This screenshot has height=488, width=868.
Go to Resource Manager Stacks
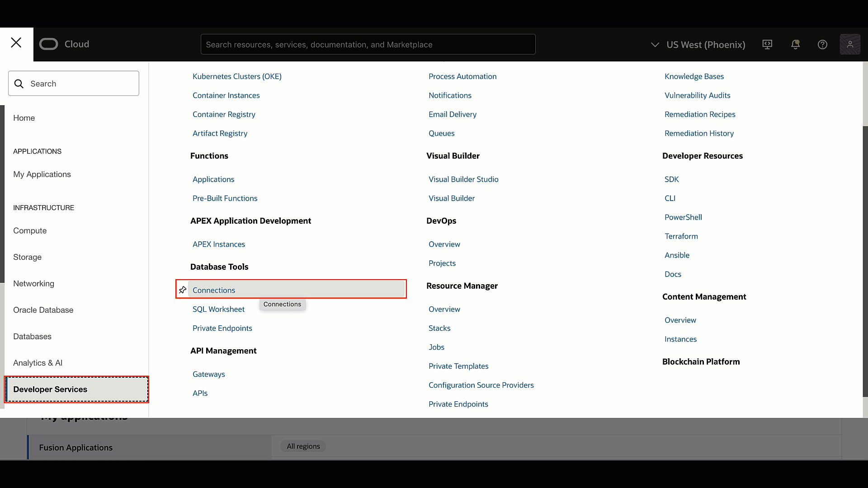[439, 328]
